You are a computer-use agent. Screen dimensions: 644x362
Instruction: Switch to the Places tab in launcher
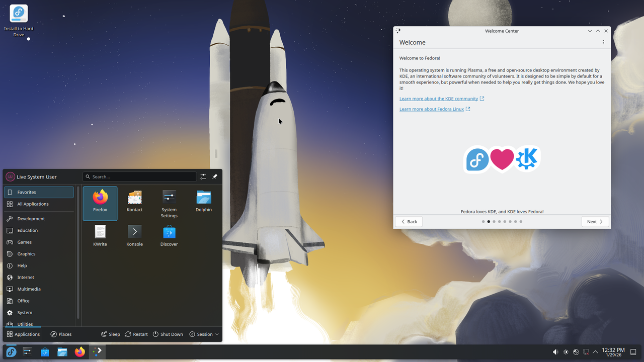coord(61,334)
